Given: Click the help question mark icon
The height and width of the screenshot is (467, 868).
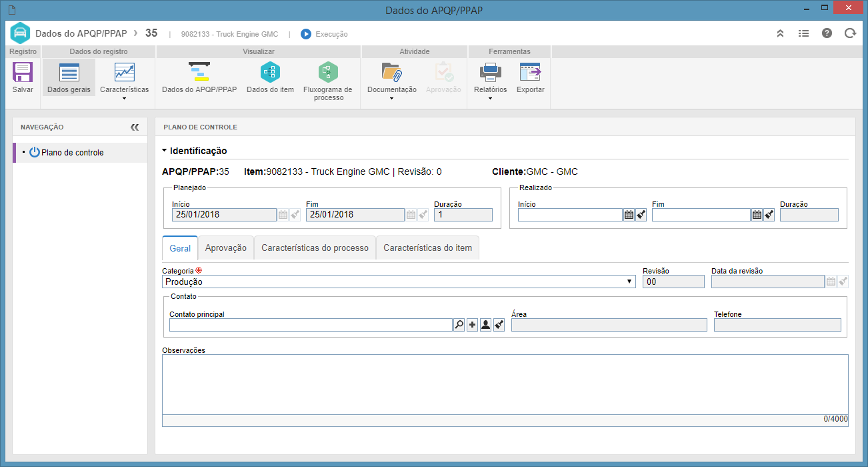Looking at the screenshot, I should point(827,33).
